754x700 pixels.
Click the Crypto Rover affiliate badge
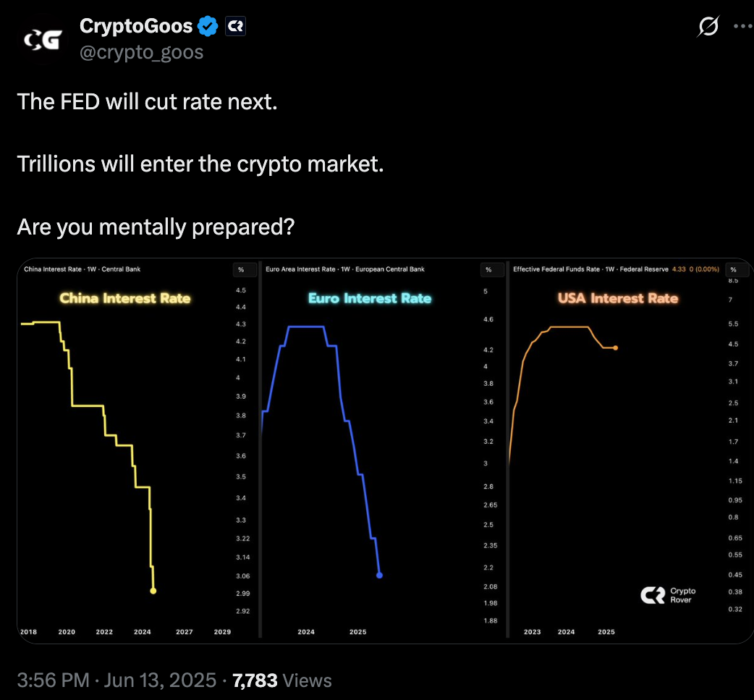(x=236, y=26)
